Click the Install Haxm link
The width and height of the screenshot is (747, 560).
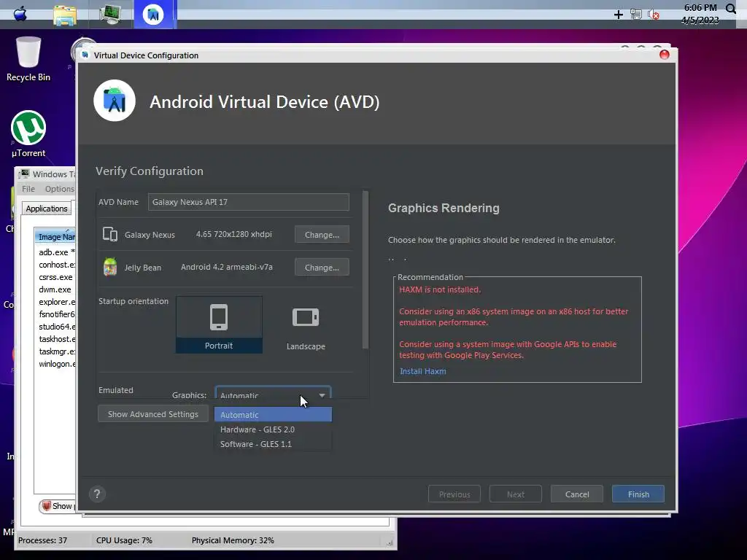coord(423,371)
